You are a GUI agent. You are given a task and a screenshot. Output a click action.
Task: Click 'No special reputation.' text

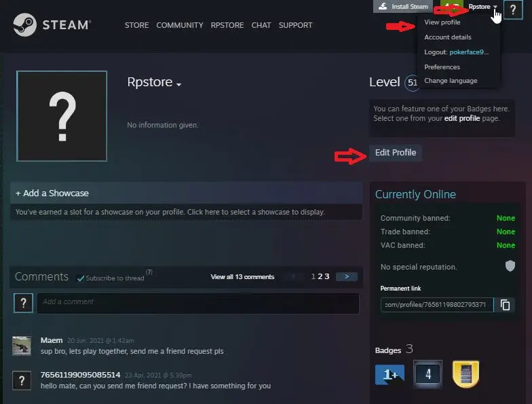pos(419,267)
